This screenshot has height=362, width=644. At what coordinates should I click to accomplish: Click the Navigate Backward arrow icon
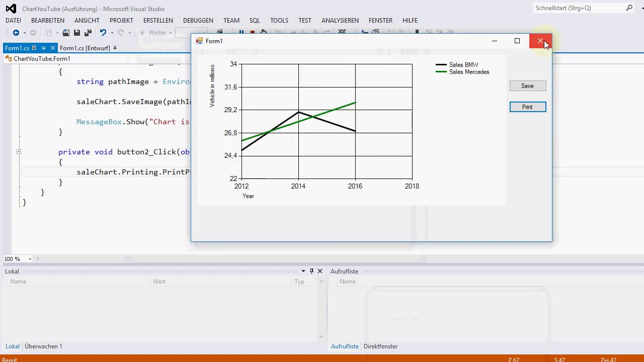pos(16,33)
